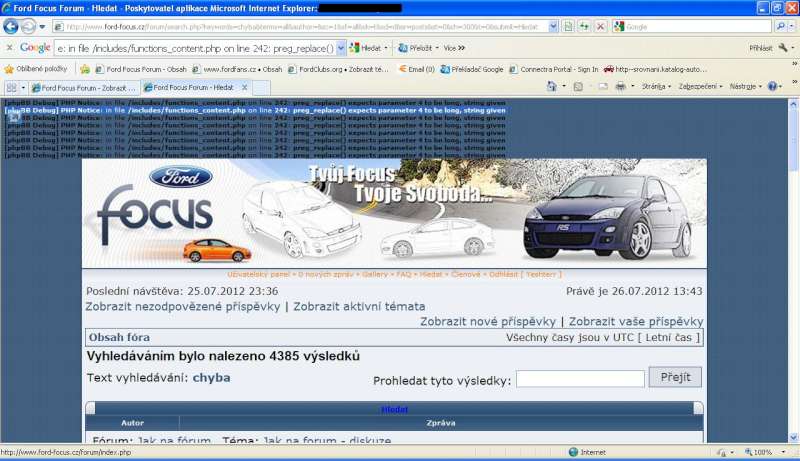
Task: Click the Quick Tabs grid icon
Action: click(x=12, y=87)
